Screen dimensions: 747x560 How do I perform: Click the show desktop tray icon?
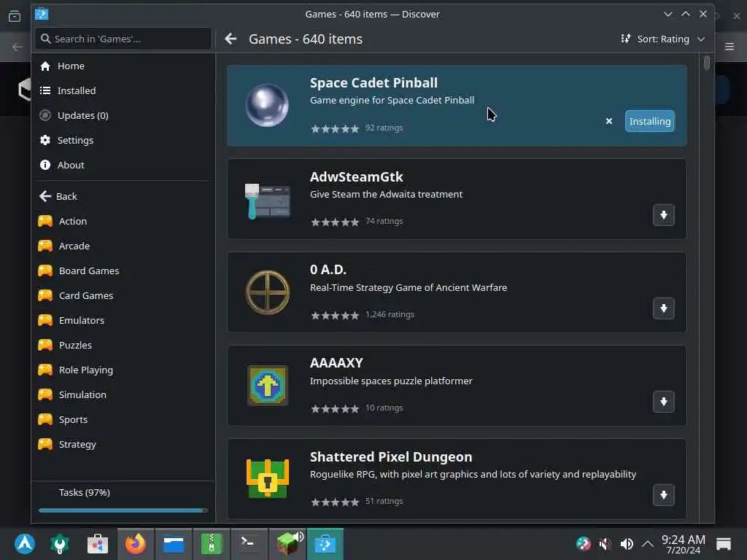(x=723, y=544)
